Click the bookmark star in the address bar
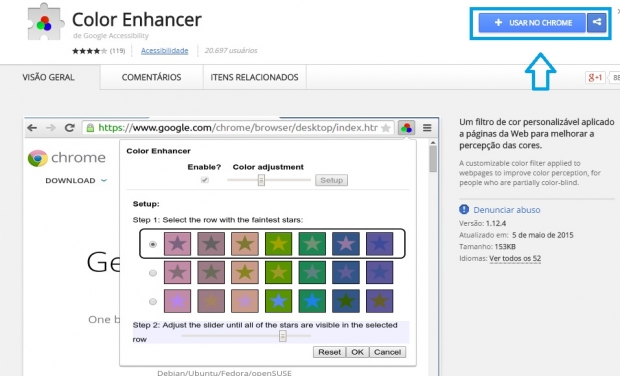 [x=386, y=128]
